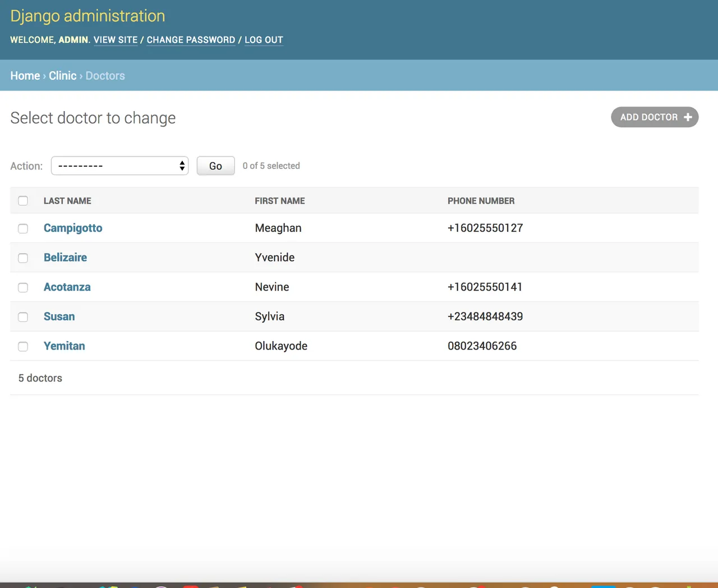Viewport: 718px width, 588px height.
Task: Sort by First Name column header
Action: coord(280,201)
